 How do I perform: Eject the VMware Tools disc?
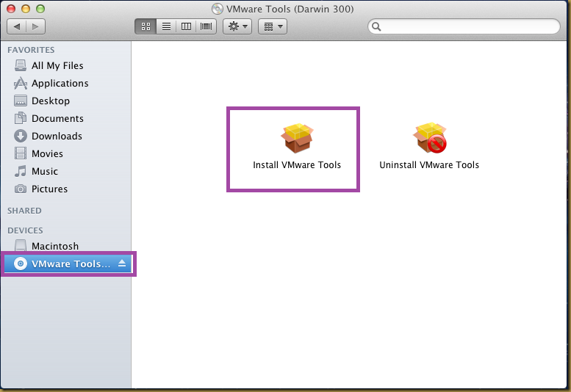(x=122, y=264)
